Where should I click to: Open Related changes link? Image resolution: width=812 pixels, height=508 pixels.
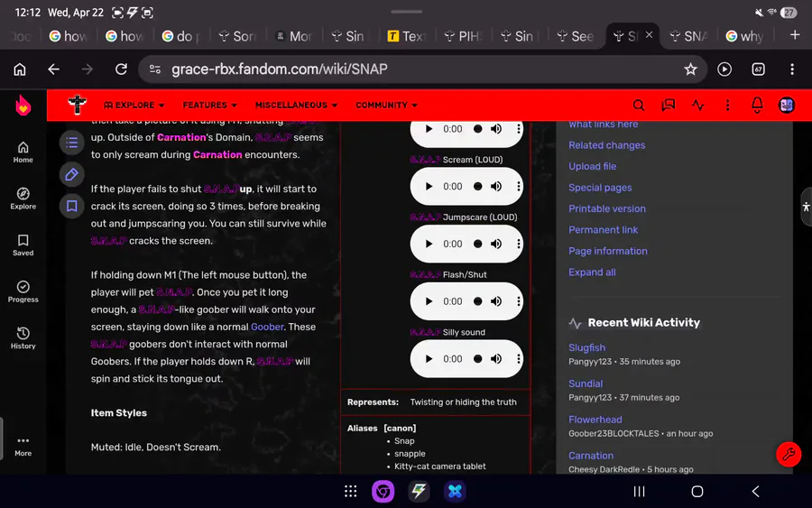tap(607, 145)
